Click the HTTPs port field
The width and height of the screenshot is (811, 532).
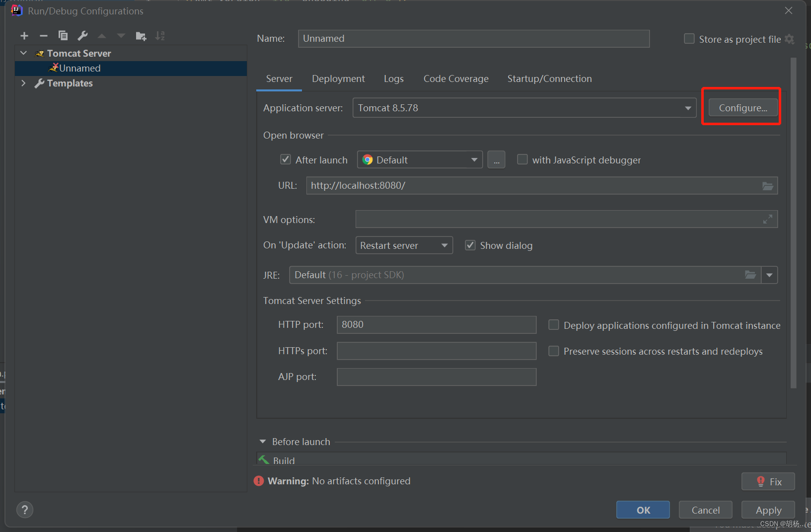[437, 351]
